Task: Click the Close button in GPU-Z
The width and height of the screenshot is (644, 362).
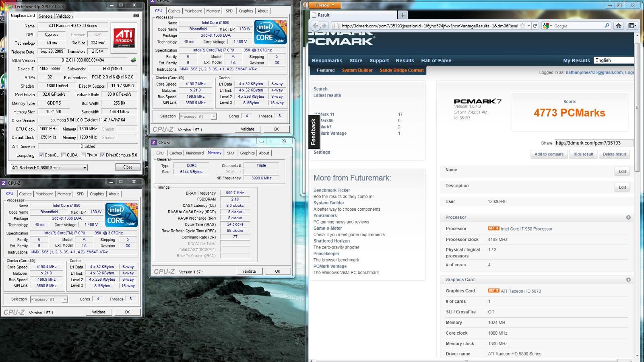Action: (128, 167)
